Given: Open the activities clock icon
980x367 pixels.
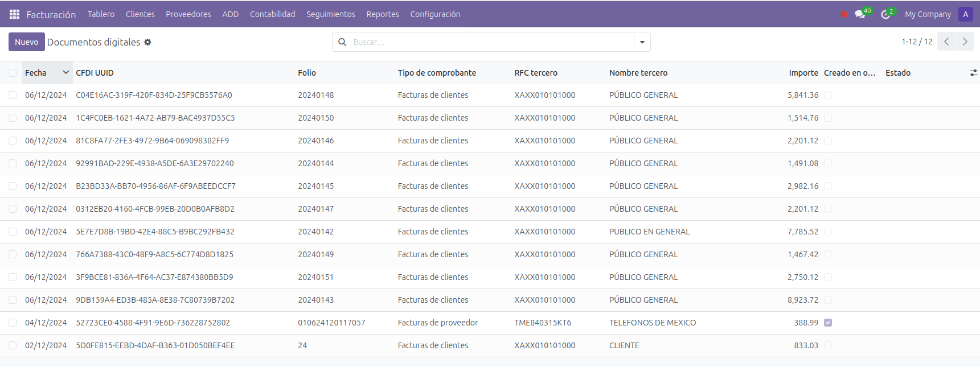Looking at the screenshot, I should (x=885, y=14).
